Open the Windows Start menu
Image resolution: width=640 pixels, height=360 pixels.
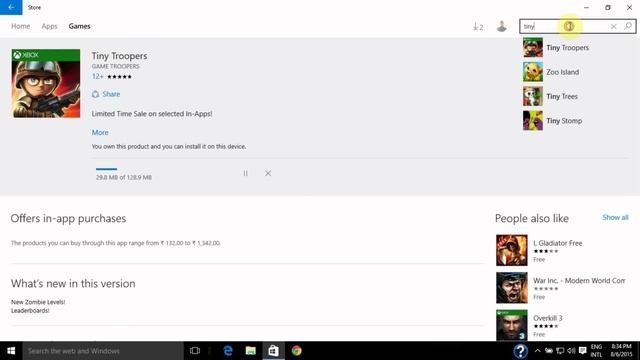[x=11, y=351]
